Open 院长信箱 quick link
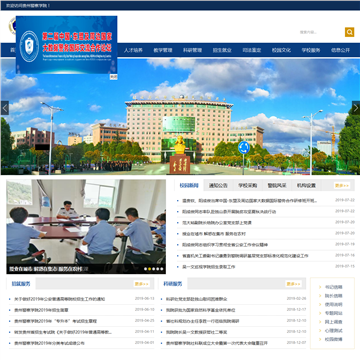The image size is (360, 360). click(x=333, y=296)
